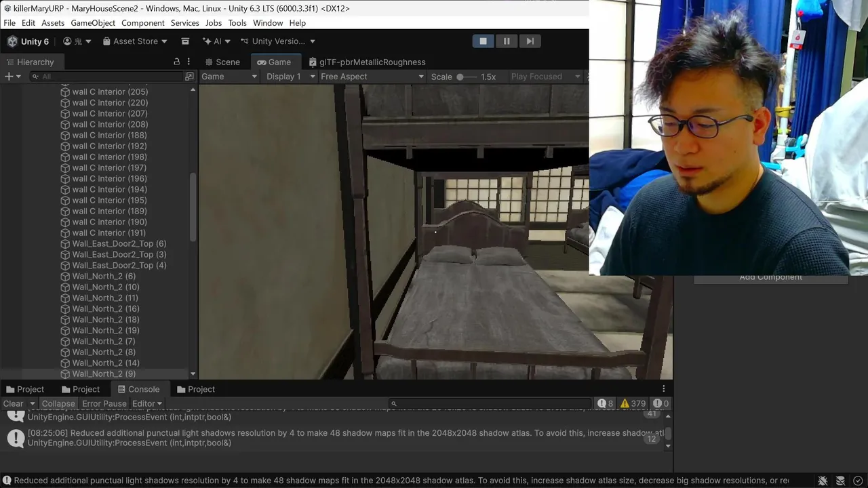This screenshot has width=868, height=488.
Task: Click the Add Component button in Inspector
Action: click(x=770, y=277)
